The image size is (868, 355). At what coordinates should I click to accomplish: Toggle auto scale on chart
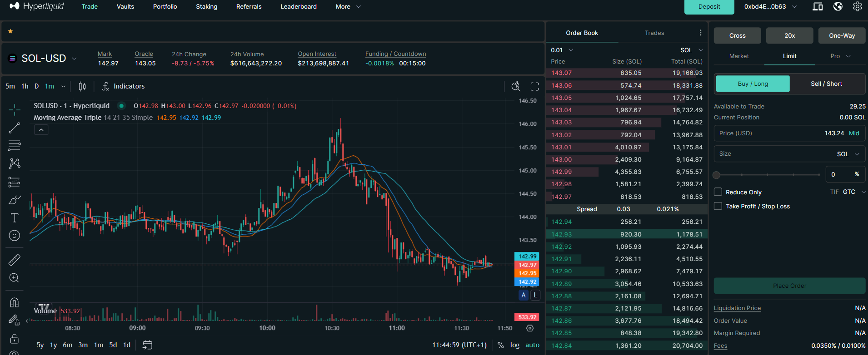(x=532, y=345)
